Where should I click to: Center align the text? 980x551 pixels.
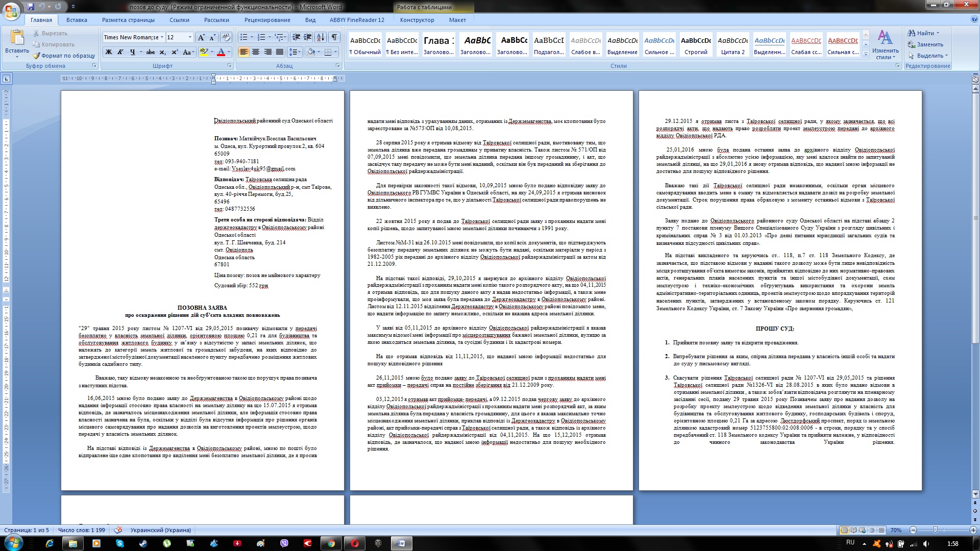click(x=256, y=52)
